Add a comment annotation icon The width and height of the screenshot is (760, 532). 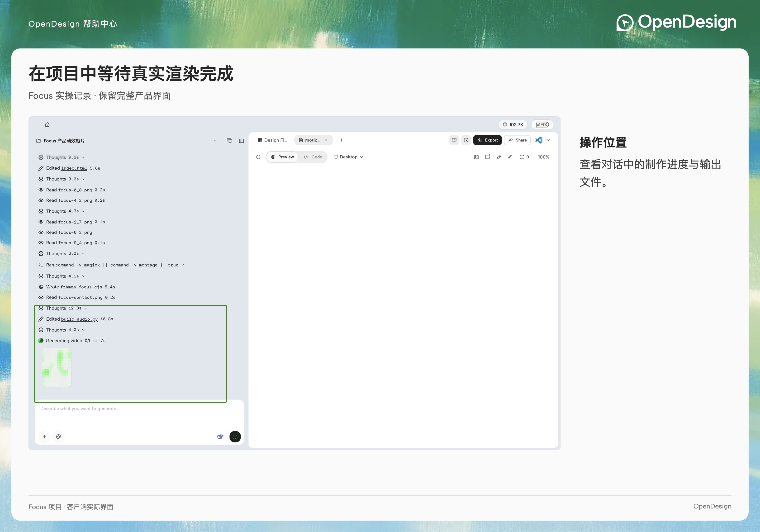point(488,157)
